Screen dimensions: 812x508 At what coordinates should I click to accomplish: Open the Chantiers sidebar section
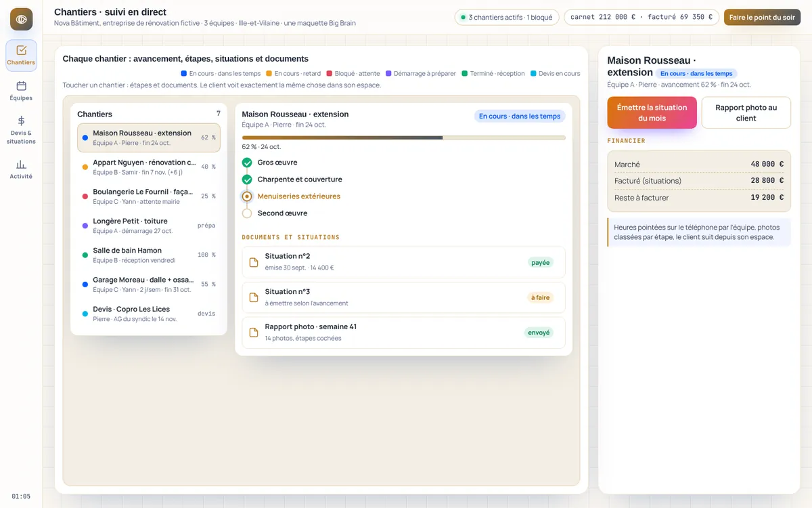pyautogui.click(x=21, y=56)
